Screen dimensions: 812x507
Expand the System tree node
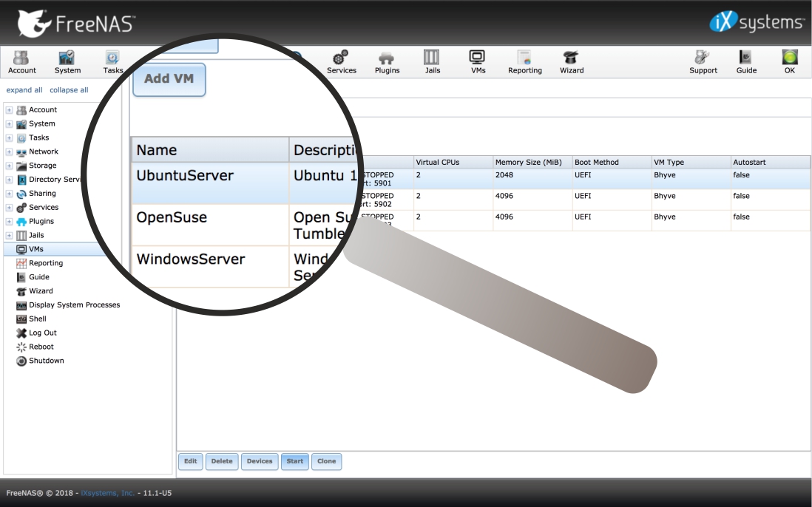click(x=9, y=123)
